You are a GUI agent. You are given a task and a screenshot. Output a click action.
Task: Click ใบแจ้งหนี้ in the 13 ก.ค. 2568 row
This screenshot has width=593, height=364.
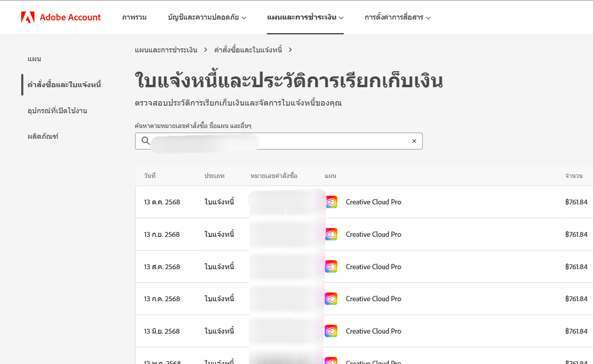coord(219,298)
